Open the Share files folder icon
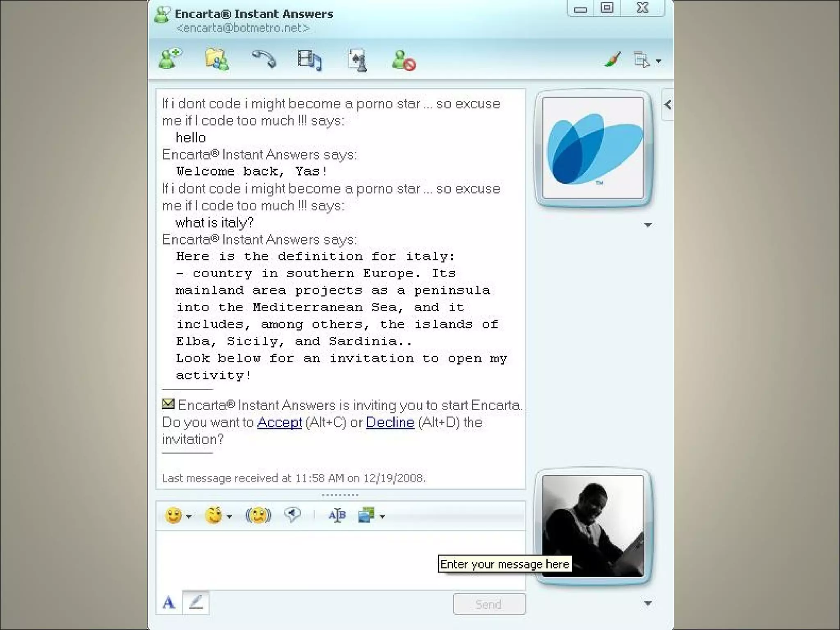 [x=217, y=60]
